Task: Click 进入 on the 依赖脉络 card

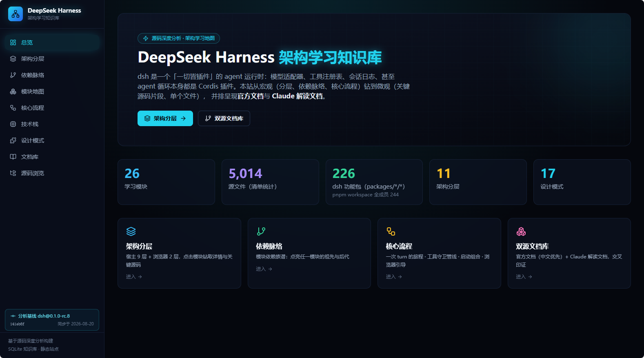Action: (x=264, y=269)
